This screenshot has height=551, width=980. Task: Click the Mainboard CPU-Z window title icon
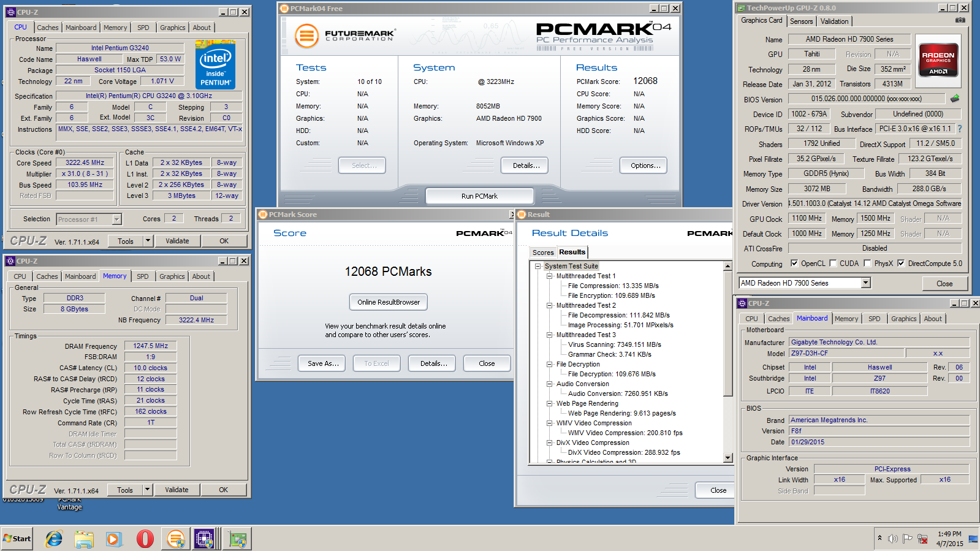pyautogui.click(x=742, y=303)
